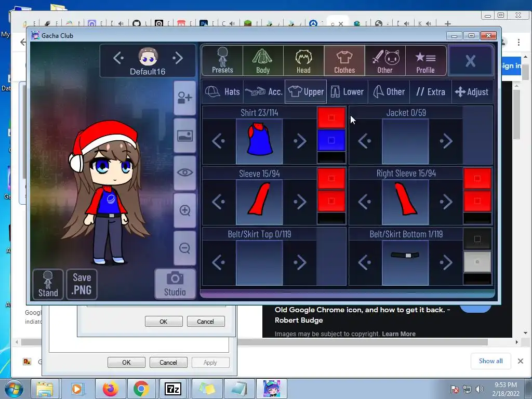Pick the dark Belt/Skirt Bottom color swatch
This screenshot has width=532, height=399.
(x=477, y=239)
